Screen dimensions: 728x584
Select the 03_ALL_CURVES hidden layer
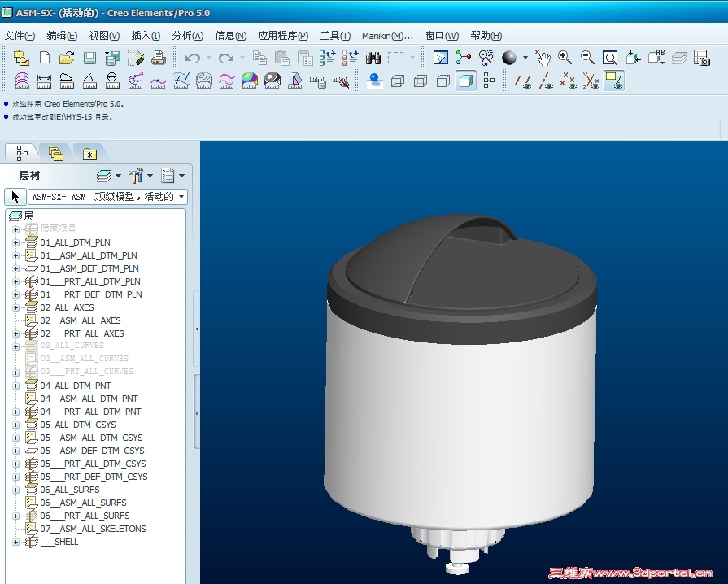(72, 346)
